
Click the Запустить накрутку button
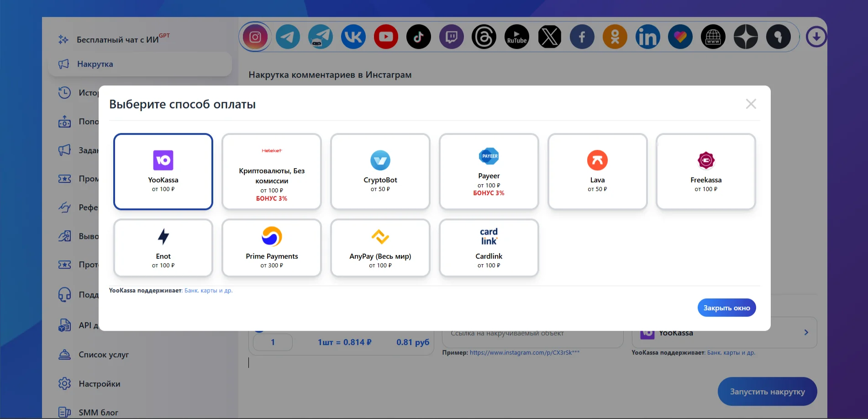(767, 392)
